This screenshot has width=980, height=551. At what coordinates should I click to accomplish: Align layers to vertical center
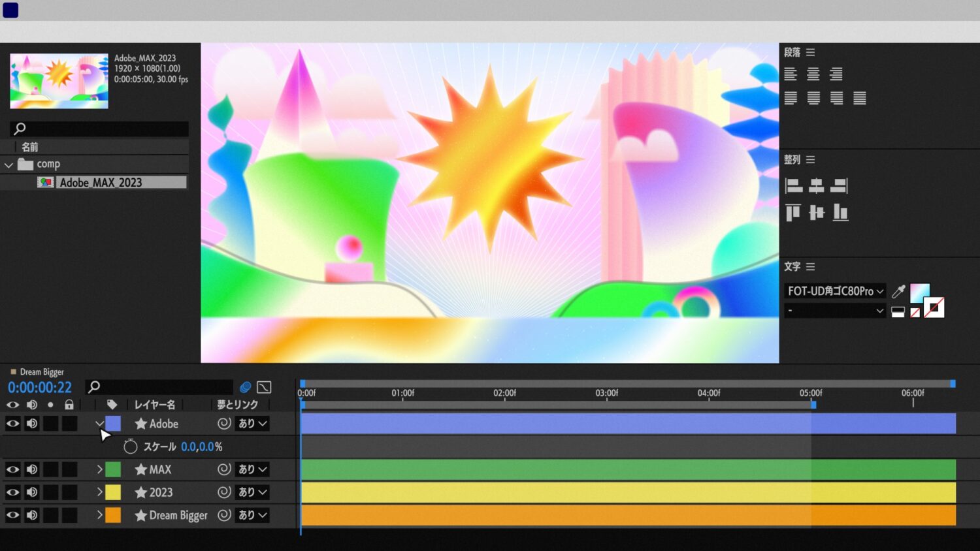tap(817, 213)
